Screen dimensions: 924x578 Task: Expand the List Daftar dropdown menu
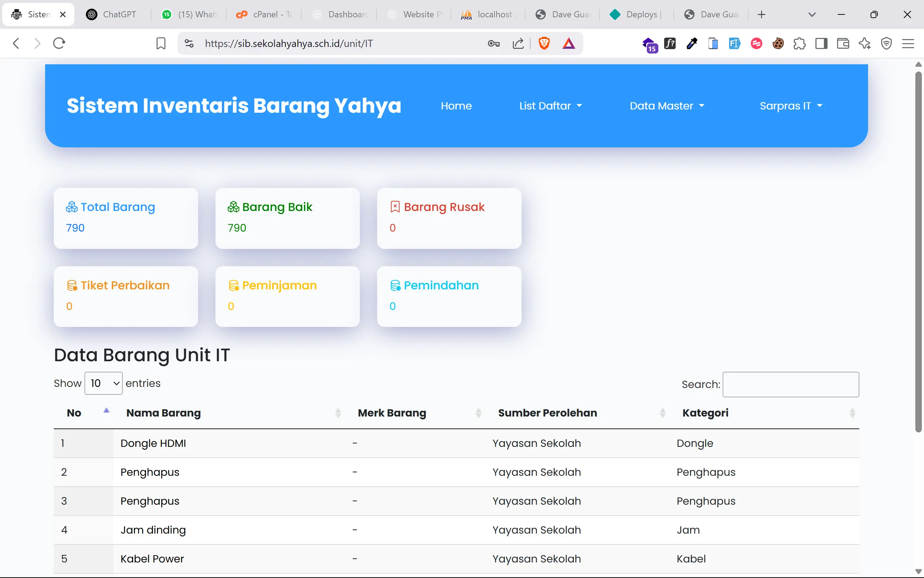point(550,106)
